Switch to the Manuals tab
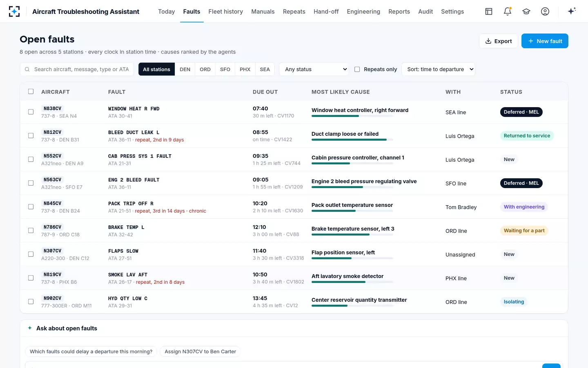 [x=263, y=11]
